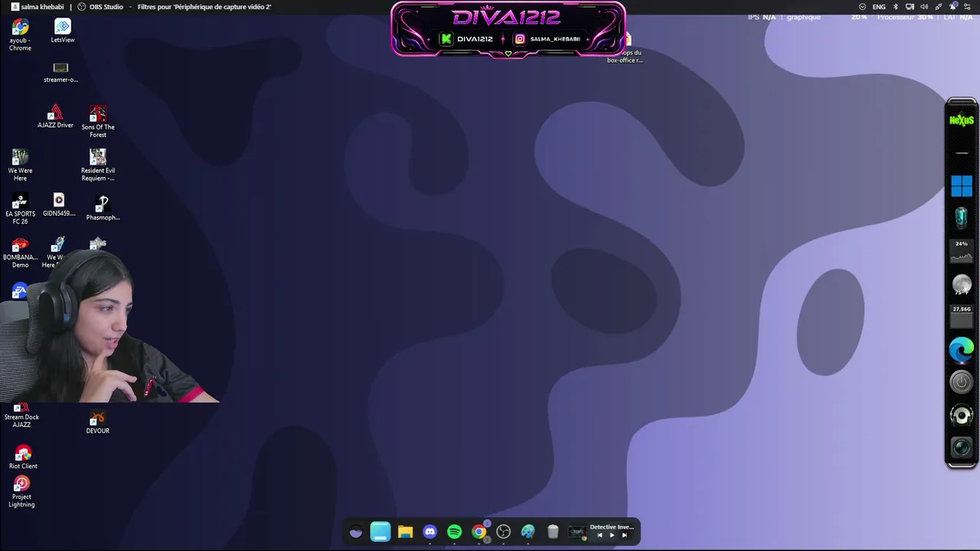Viewport: 980px width, 551px height.
Task: Select OBS Studio in the top bar
Action: [x=100, y=7]
